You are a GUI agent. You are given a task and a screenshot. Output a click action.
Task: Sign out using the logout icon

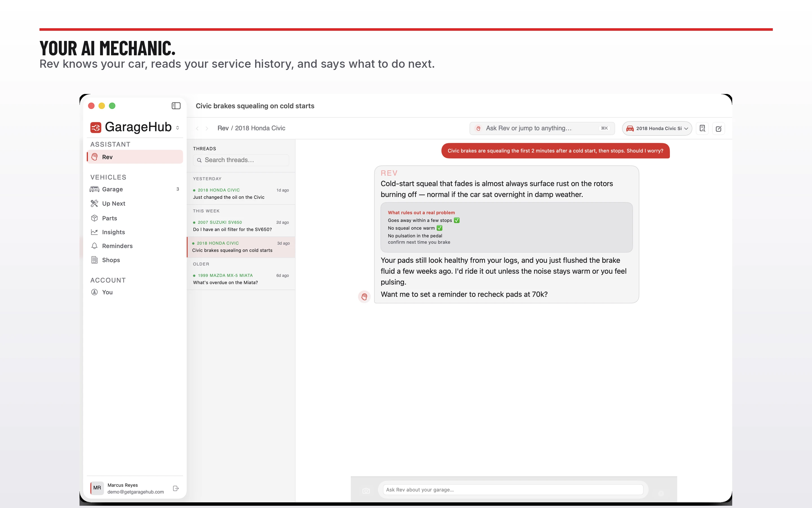pos(176,488)
